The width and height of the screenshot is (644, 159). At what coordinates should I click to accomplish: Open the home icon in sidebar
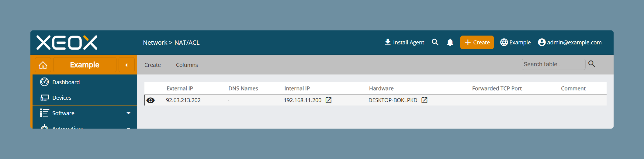[43, 65]
